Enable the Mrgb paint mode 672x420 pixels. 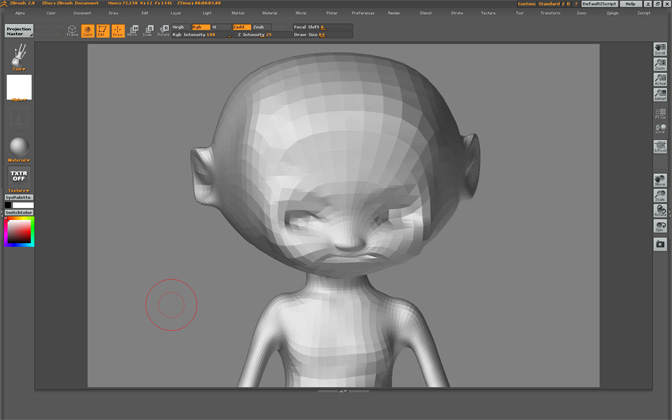179,27
